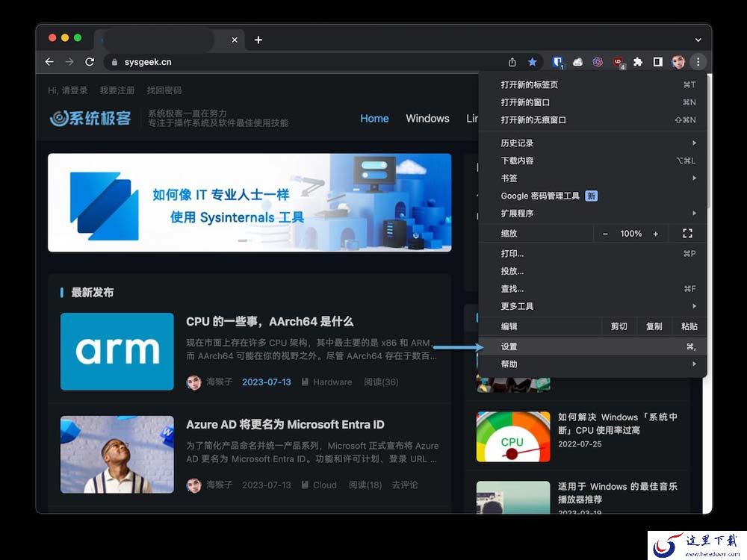Viewport: 747px width, 560px height.
Task: Open article Azure AD 将更名为 Microsoft Entra ID
Action: [x=285, y=425]
